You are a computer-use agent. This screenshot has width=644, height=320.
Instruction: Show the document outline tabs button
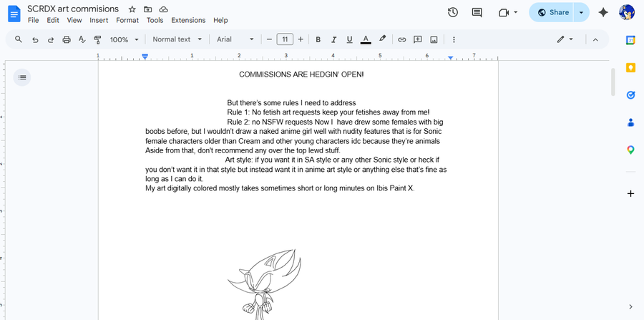(x=22, y=77)
